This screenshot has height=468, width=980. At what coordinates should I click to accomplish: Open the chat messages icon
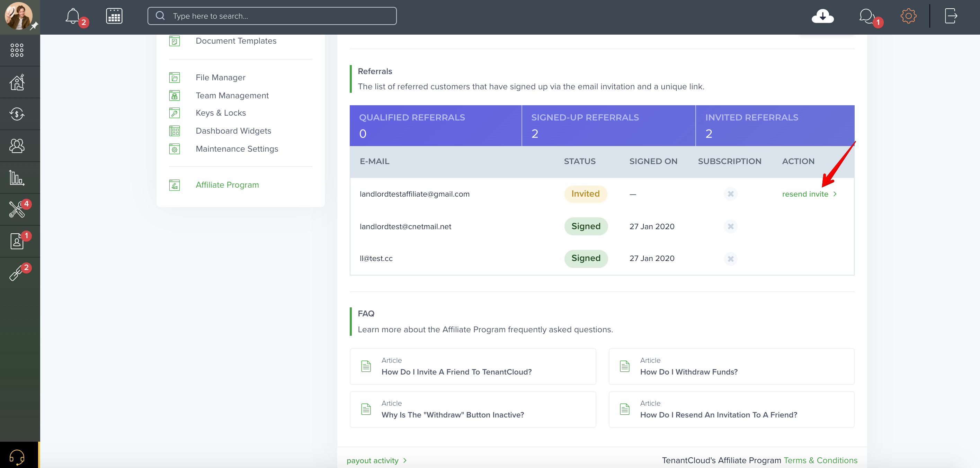pos(867,16)
